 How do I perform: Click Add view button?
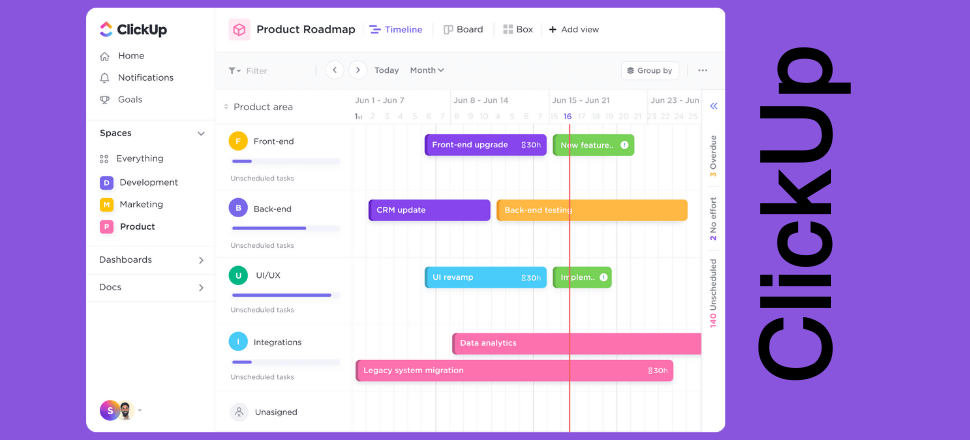pyautogui.click(x=573, y=29)
